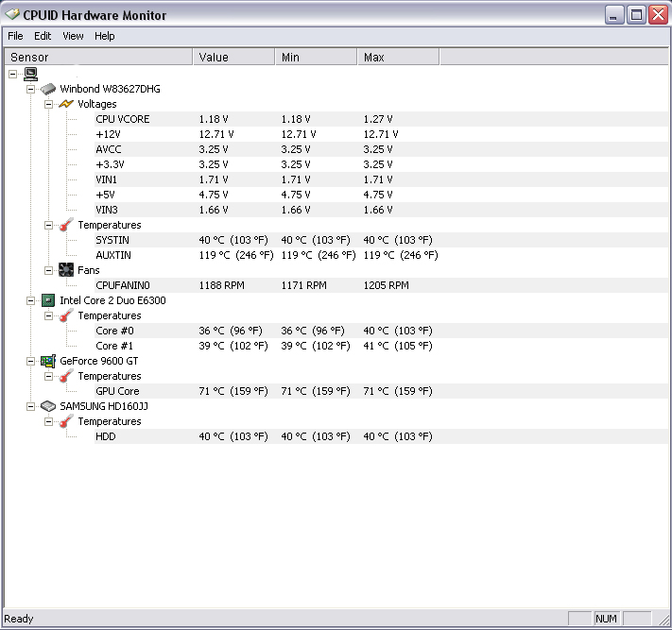Collapse Temperatures under Intel Core 2 Duo
This screenshot has height=630, width=672.
[x=49, y=315]
